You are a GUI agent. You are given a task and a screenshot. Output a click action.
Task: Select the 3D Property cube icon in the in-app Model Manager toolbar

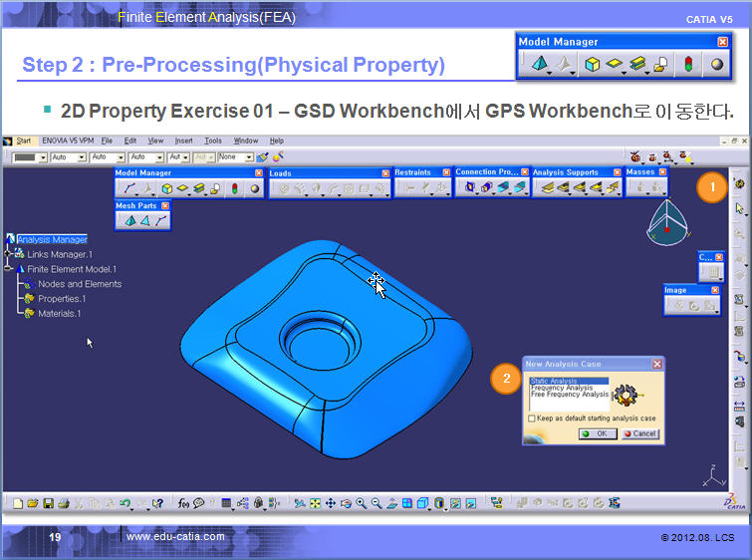click(167, 188)
